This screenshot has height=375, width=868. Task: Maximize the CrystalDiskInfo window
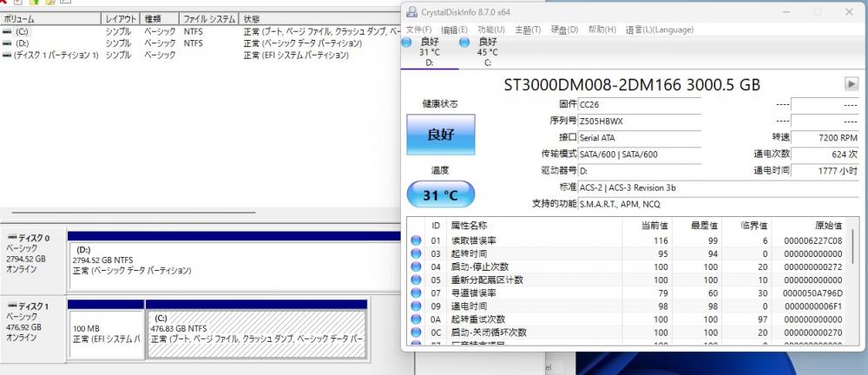tap(817, 11)
